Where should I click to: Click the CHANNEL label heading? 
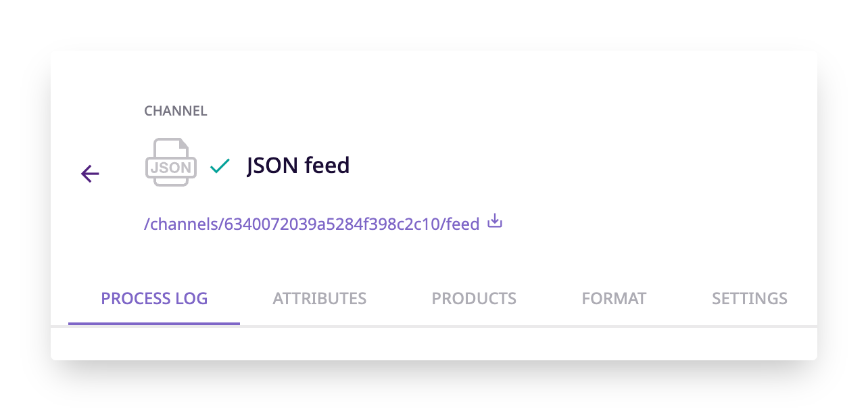click(x=176, y=110)
